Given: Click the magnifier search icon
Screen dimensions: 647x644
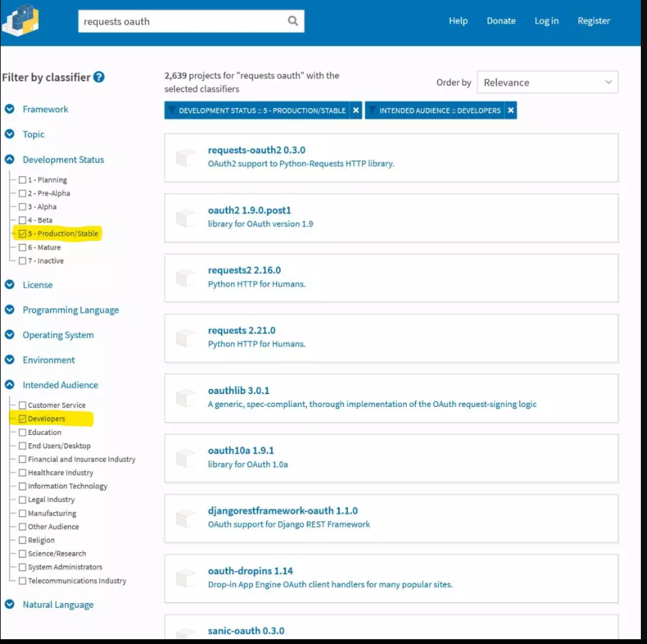Looking at the screenshot, I should [293, 21].
